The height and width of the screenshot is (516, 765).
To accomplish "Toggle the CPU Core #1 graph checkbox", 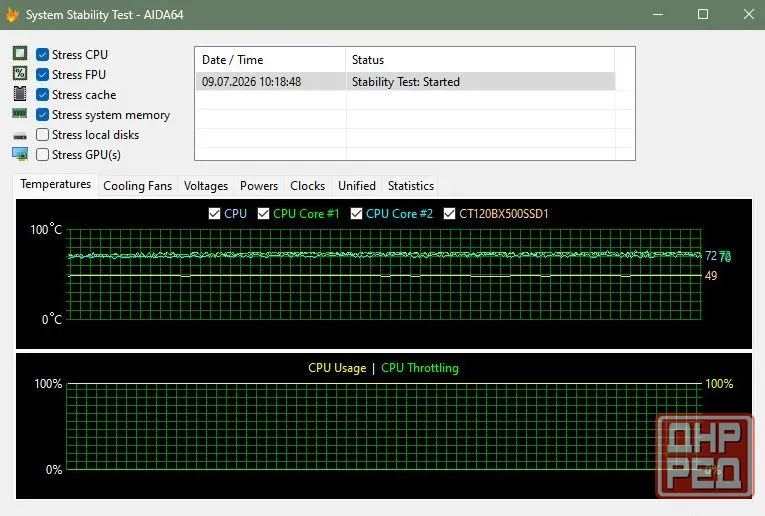I will [263, 214].
